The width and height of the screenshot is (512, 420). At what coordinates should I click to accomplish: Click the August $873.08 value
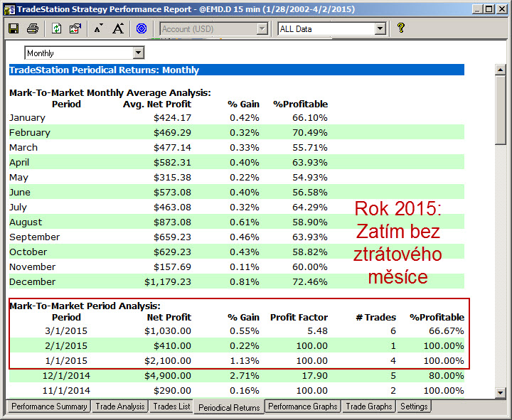pos(172,222)
